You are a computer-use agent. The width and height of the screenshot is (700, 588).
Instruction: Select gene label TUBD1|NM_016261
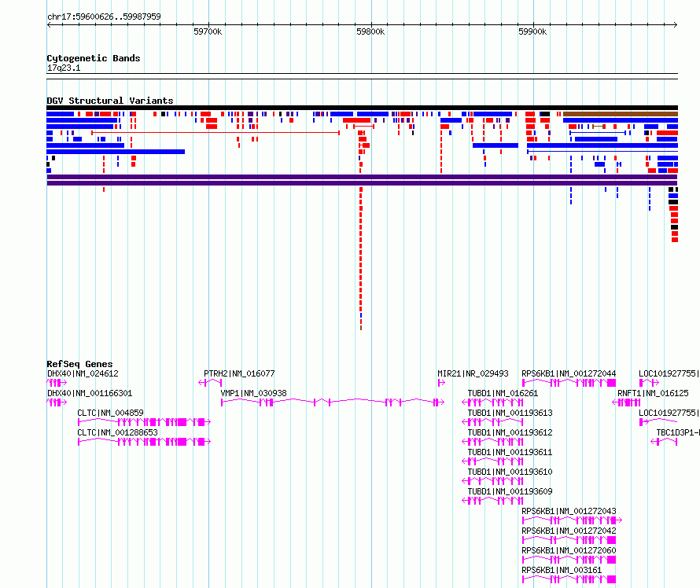coord(503,393)
